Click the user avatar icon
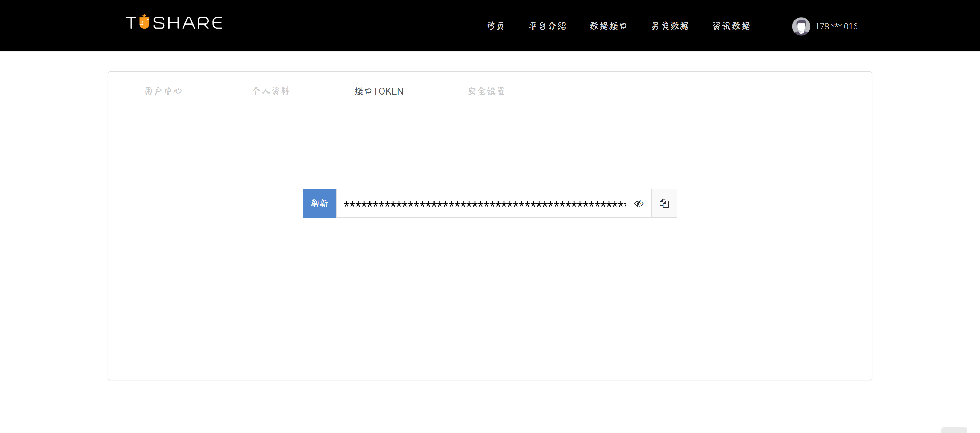The image size is (980, 433). (801, 26)
